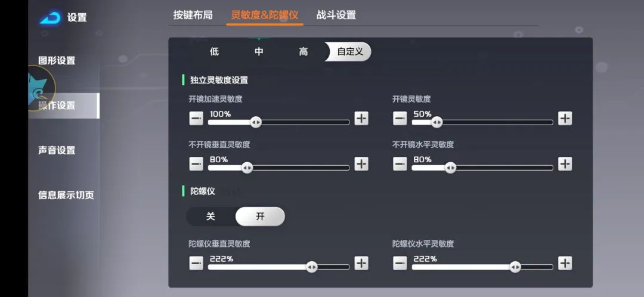
Task: Open 图形设置 in the sidebar
Action: 57,61
